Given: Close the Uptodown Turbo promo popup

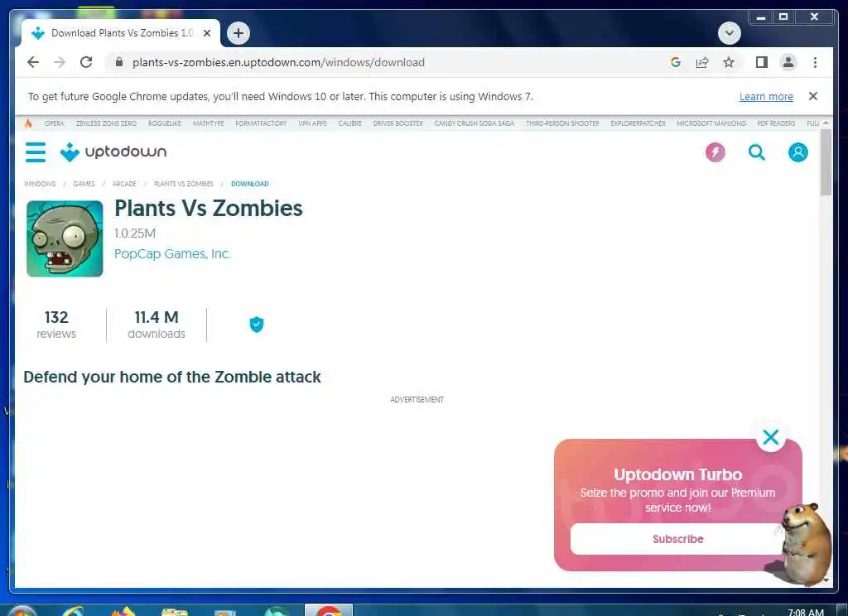Looking at the screenshot, I should pyautogui.click(x=771, y=436).
